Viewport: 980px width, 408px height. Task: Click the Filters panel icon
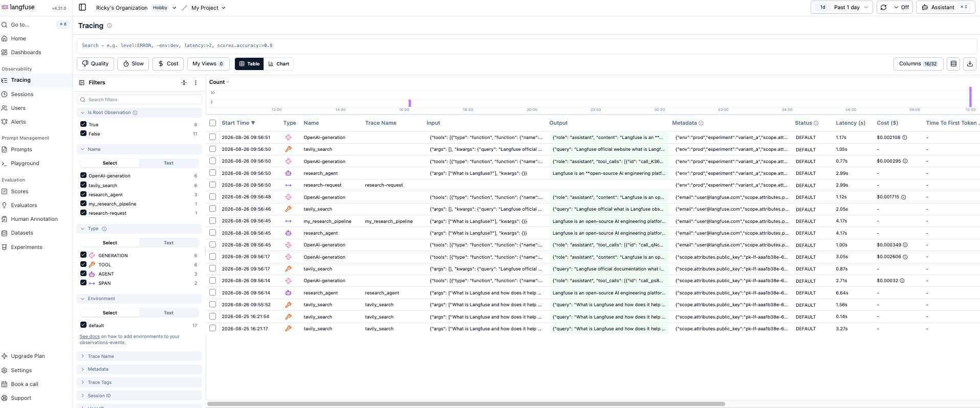click(82, 82)
